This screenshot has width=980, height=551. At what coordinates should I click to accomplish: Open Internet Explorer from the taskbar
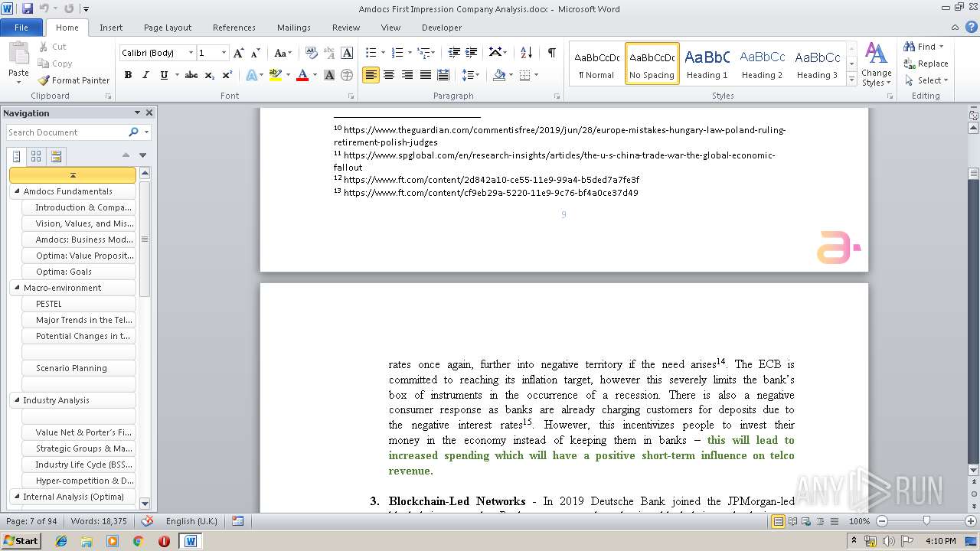tap(61, 541)
